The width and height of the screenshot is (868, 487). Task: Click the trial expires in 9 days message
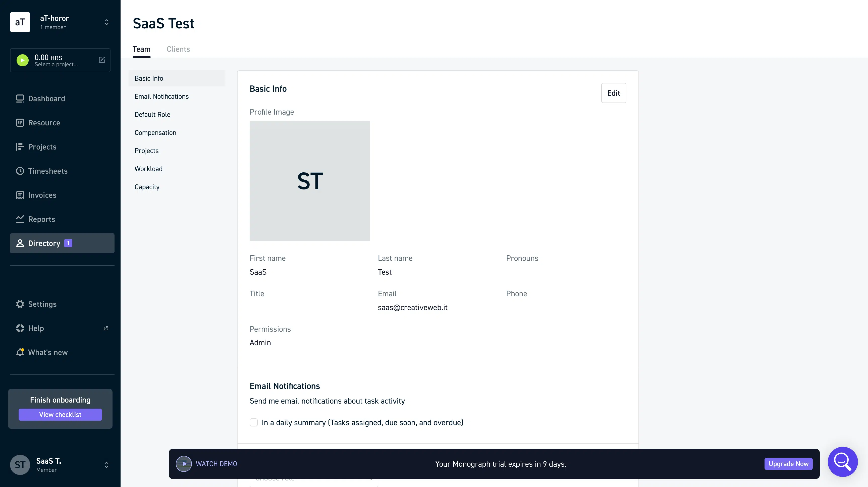coord(501,464)
